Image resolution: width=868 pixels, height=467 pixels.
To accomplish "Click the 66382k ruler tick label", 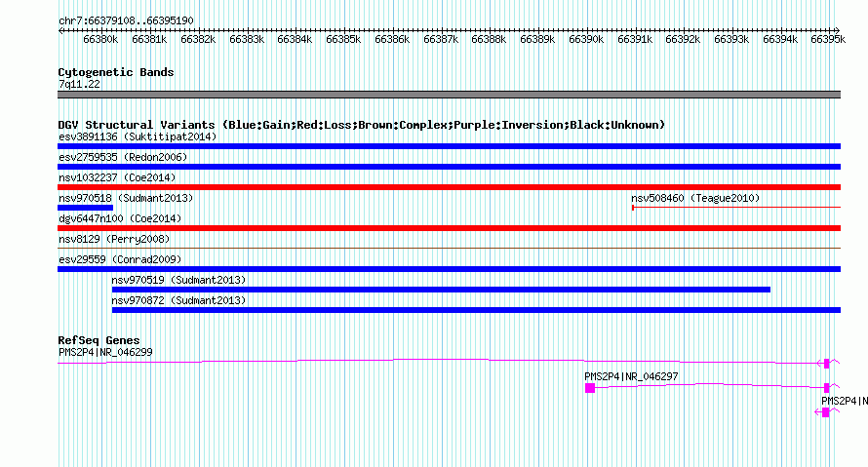I will tap(198, 39).
